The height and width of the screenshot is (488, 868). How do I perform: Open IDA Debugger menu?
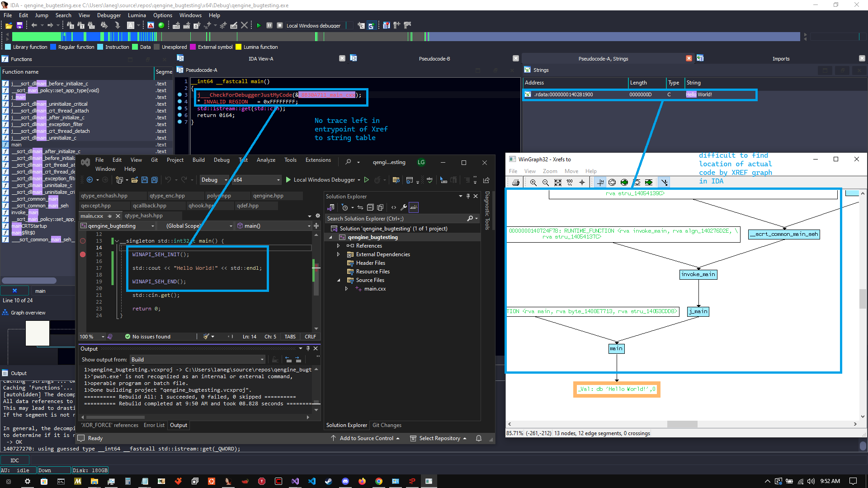coord(108,15)
